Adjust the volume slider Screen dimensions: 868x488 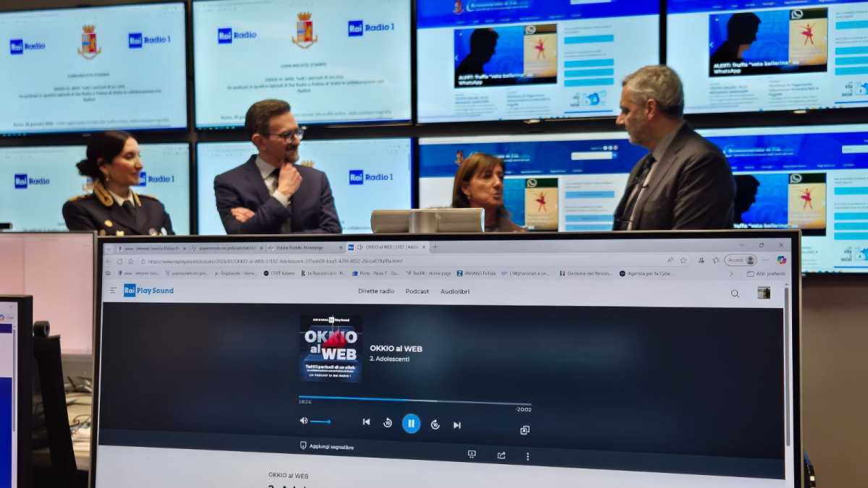tap(320, 421)
